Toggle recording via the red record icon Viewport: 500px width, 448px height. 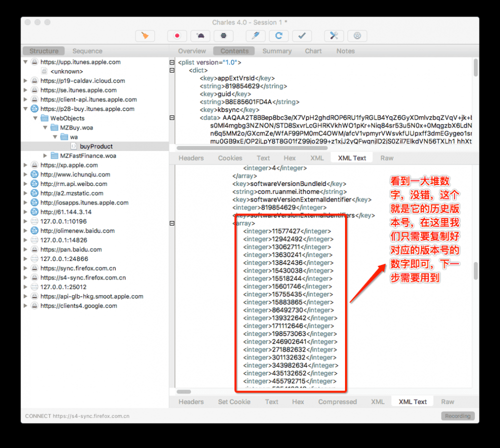(177, 35)
